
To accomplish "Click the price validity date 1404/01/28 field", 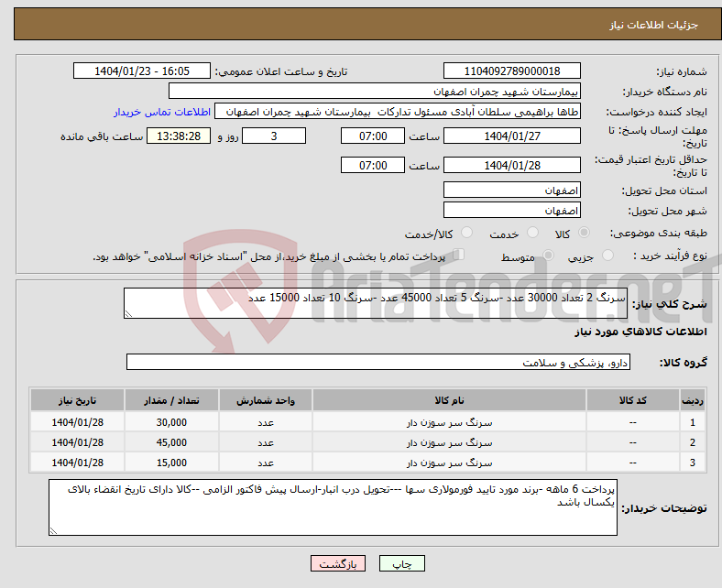I will 511,165.
